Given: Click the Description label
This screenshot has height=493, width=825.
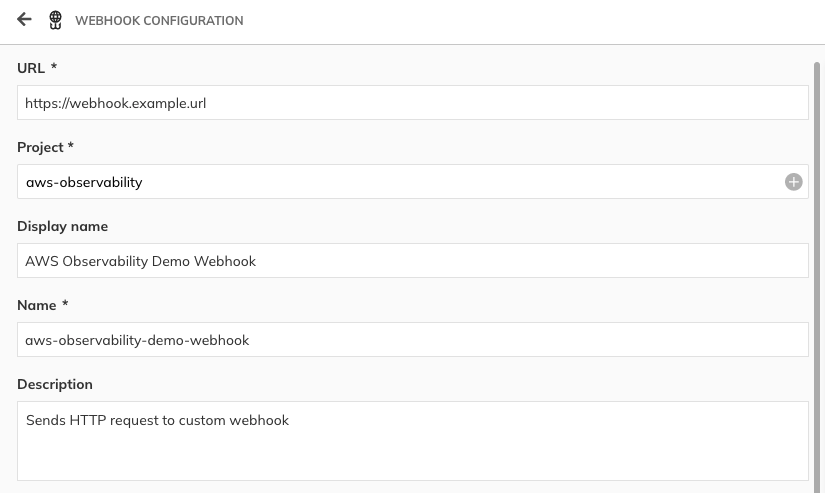Looking at the screenshot, I should point(55,384).
